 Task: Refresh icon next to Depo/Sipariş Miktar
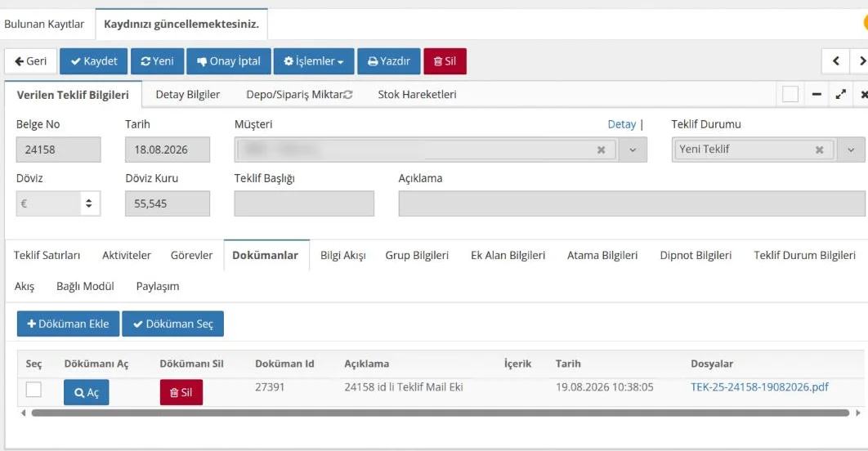[x=348, y=95]
